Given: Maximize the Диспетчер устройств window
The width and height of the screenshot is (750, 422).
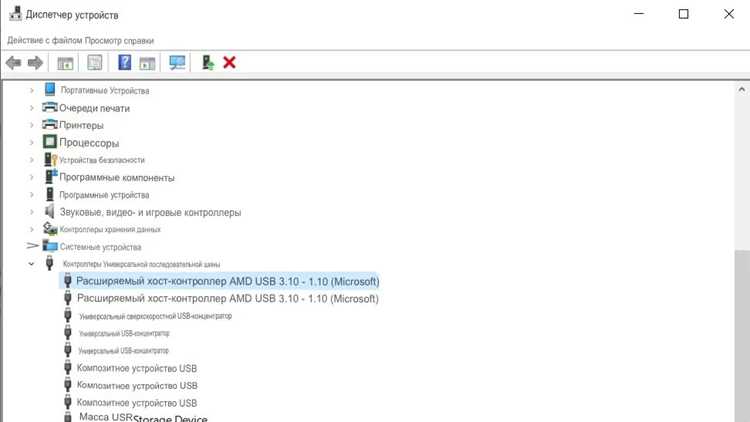Looking at the screenshot, I should click(684, 14).
